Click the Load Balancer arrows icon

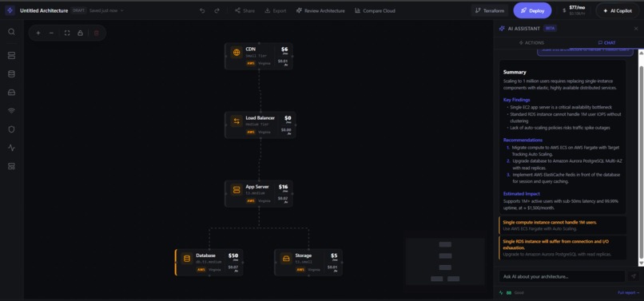(237, 121)
